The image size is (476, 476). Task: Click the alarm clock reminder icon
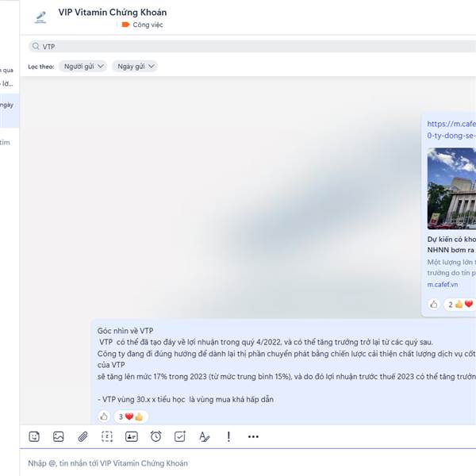(155, 436)
